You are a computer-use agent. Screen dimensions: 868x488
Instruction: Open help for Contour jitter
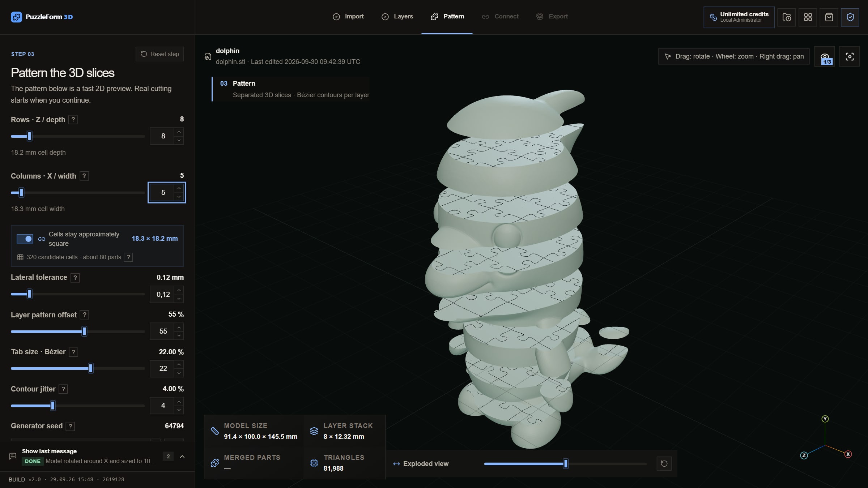pos(63,389)
